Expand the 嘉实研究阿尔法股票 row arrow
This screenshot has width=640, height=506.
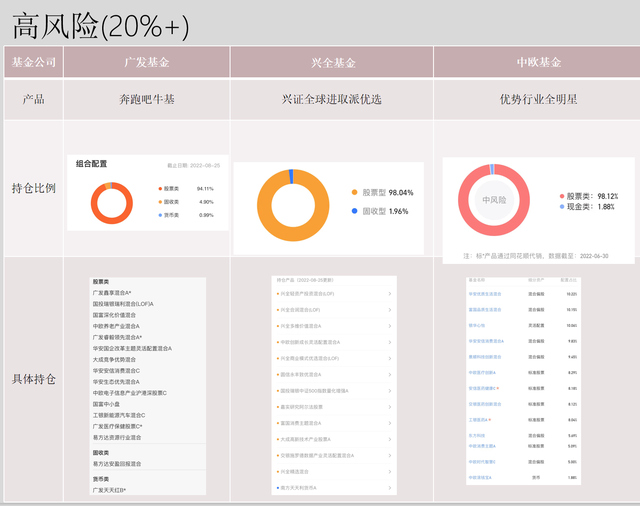[x=390, y=407]
